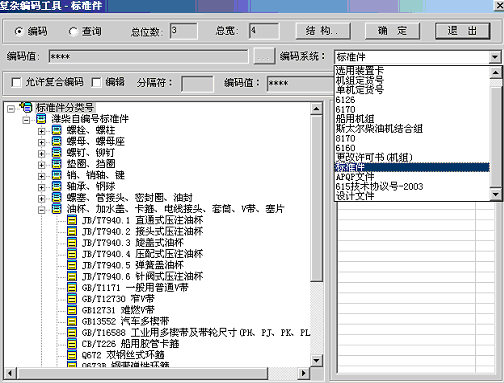Click icon of JB/T7940.5 弹簧盖油杯

click(72, 265)
